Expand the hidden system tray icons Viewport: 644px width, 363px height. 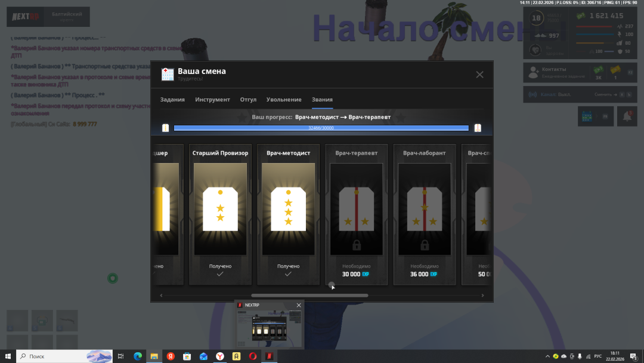pos(547,356)
